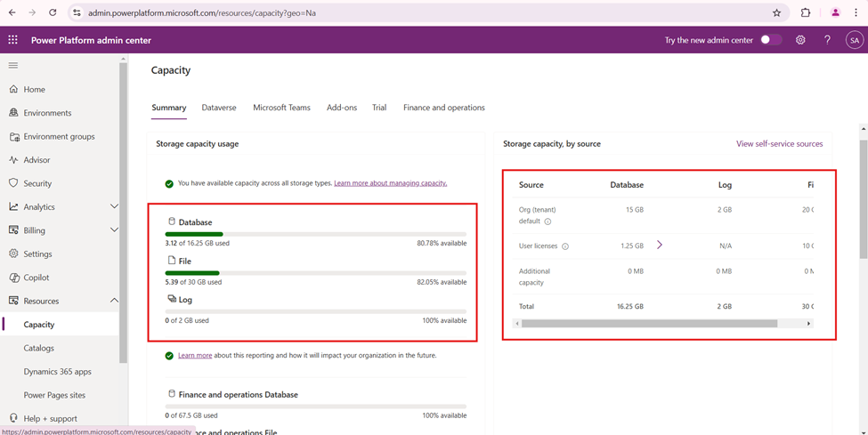The height and width of the screenshot is (435, 868).
Task: Click the horizontal scrollbar in source table
Action: tap(649, 324)
